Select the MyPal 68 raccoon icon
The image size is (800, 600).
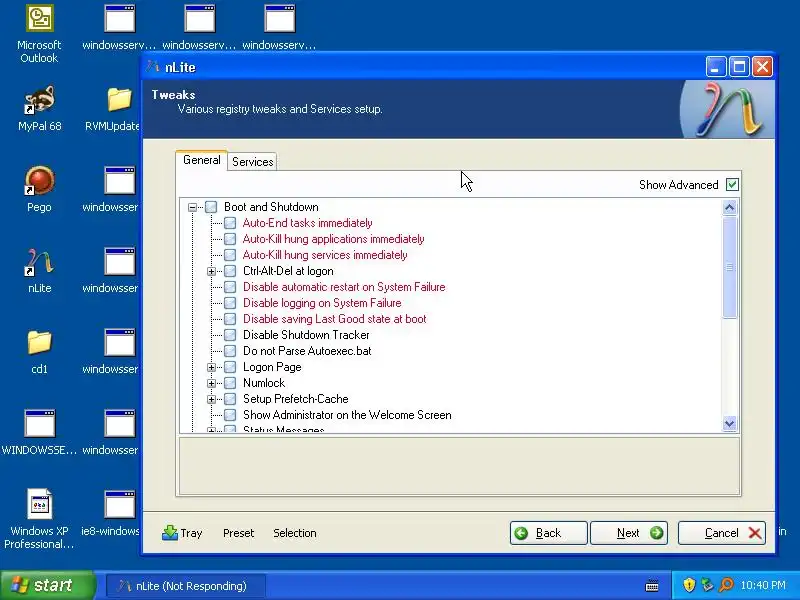[x=39, y=100]
